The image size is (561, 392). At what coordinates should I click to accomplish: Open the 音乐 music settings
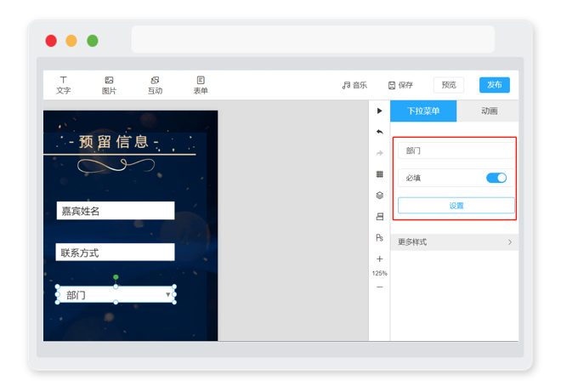coord(354,85)
